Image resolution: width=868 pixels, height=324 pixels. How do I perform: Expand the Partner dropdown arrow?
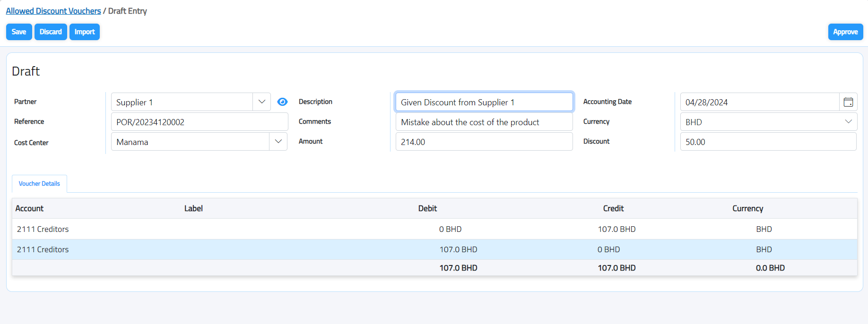click(261, 102)
